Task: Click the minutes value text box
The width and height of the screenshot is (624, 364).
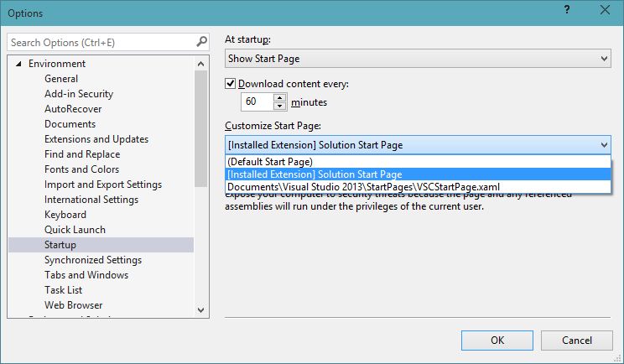Action: [x=255, y=102]
